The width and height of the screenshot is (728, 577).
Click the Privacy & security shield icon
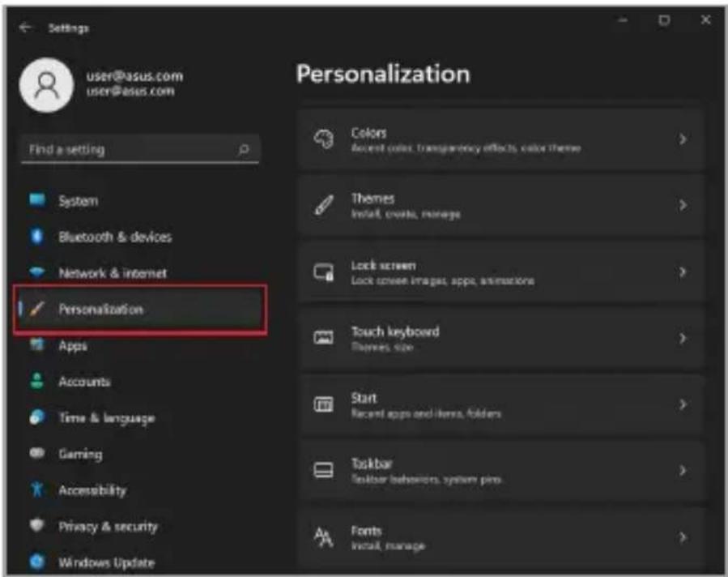coord(37,525)
